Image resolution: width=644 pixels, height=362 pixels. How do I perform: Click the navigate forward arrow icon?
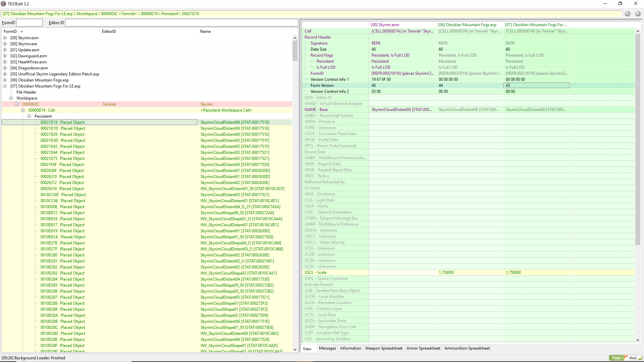[638, 14]
